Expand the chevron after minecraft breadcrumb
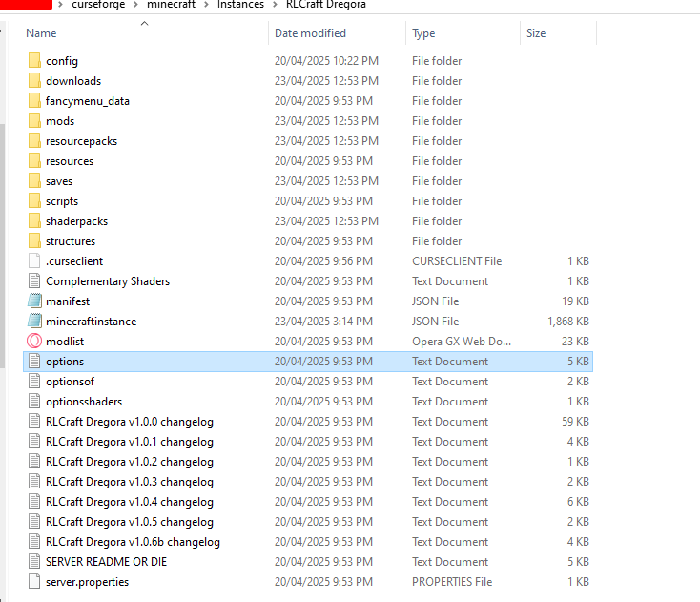This screenshot has height=602, width=700. coord(206,5)
